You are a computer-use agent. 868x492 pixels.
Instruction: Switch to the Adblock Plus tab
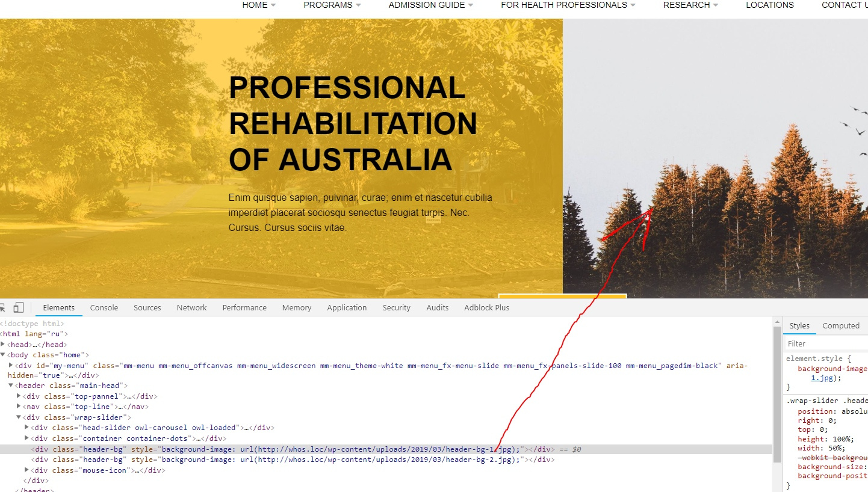(x=486, y=307)
